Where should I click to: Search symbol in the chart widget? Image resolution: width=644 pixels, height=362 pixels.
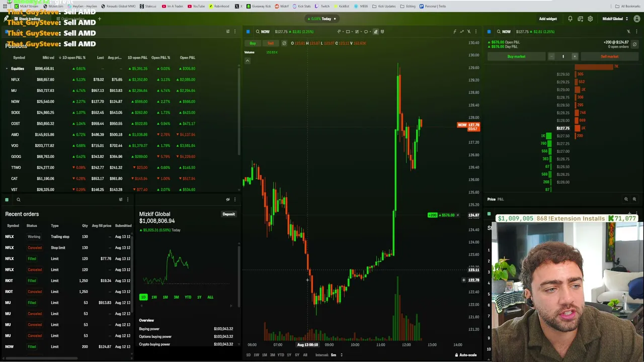pos(263,32)
